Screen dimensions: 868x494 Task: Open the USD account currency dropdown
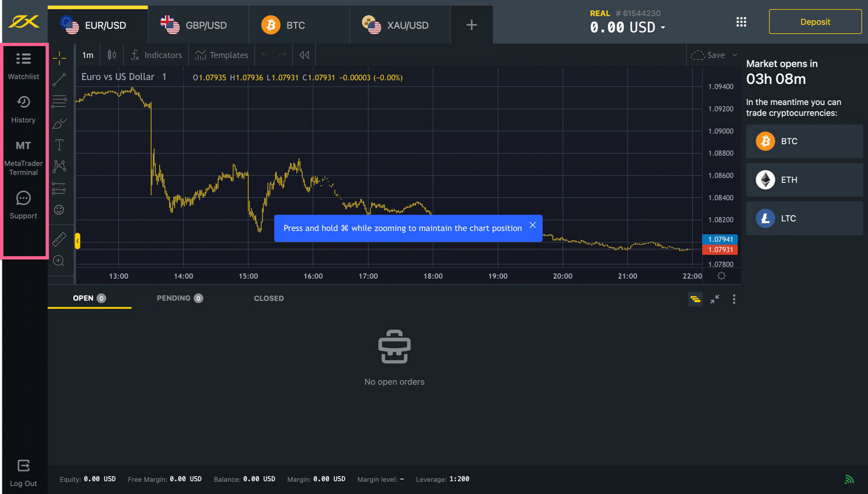[x=663, y=27]
